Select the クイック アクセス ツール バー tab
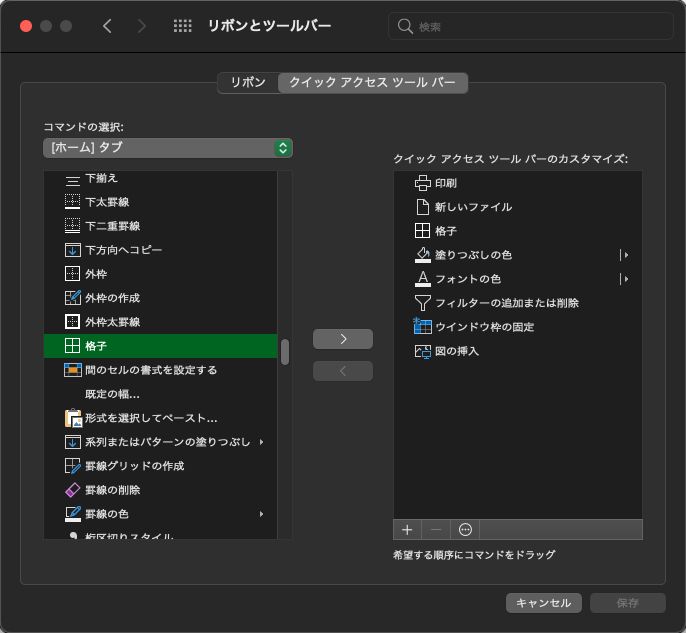The image size is (686, 633). 372,83
